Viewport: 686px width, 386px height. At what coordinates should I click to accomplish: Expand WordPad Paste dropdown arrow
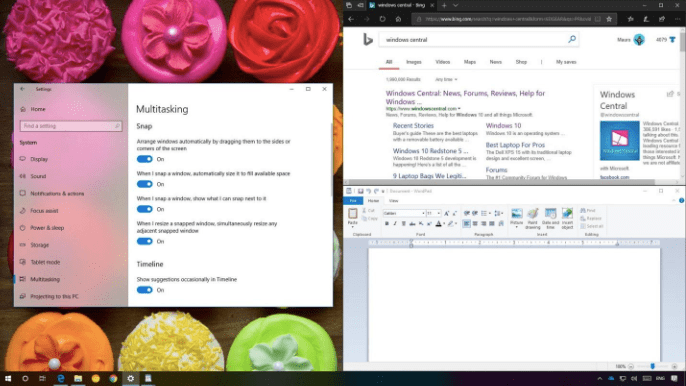pyautogui.click(x=353, y=226)
